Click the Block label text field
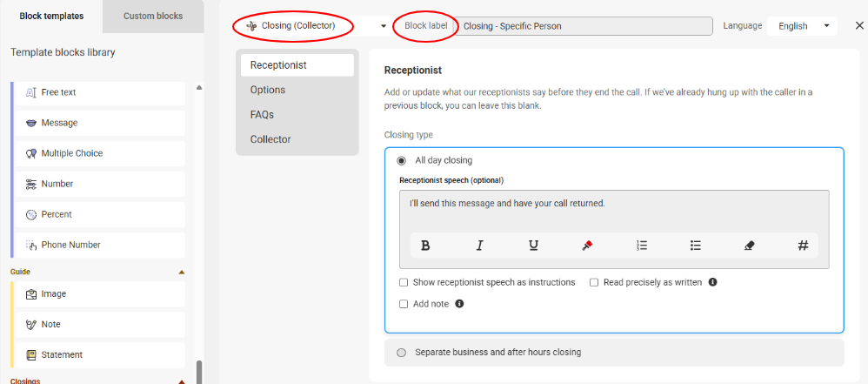This screenshot has width=868, height=384. pyautogui.click(x=585, y=26)
